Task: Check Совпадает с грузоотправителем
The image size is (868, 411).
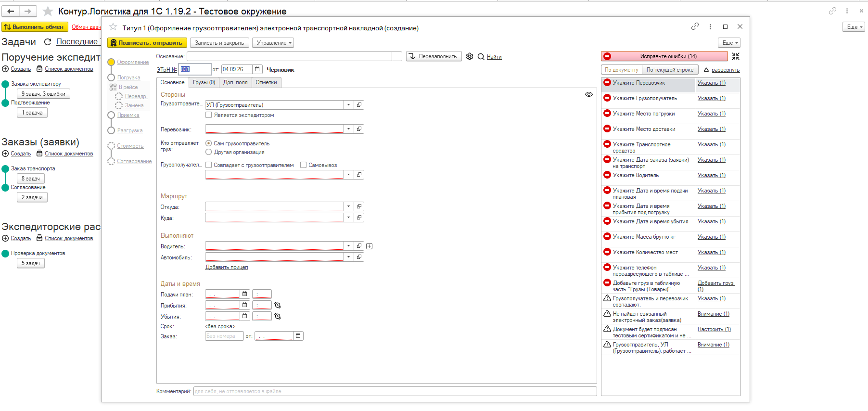Action: click(x=208, y=165)
